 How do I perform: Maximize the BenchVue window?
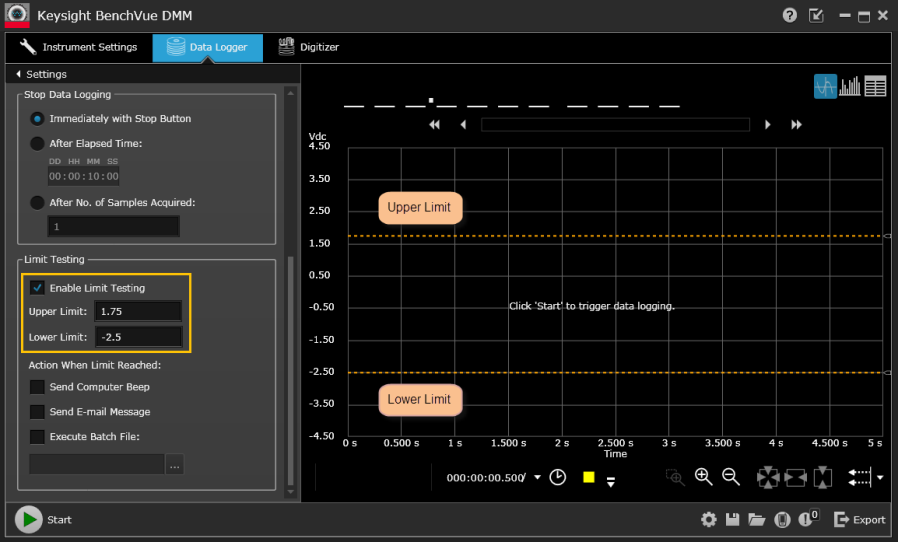(864, 17)
